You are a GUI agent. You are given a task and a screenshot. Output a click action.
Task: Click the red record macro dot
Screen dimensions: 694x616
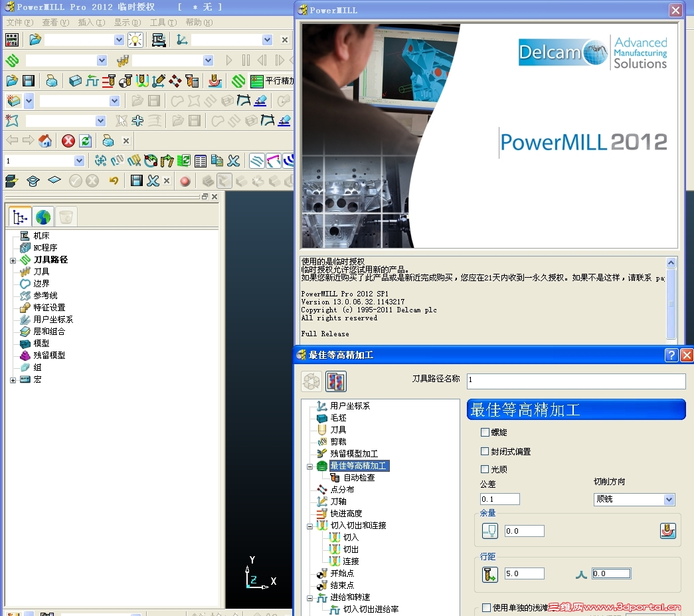point(185,181)
